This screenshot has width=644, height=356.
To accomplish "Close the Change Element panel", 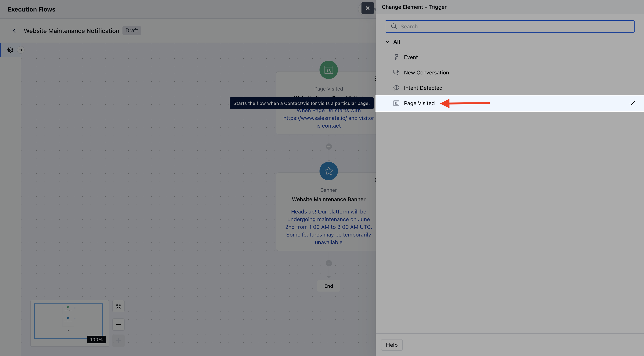I will pyautogui.click(x=367, y=8).
